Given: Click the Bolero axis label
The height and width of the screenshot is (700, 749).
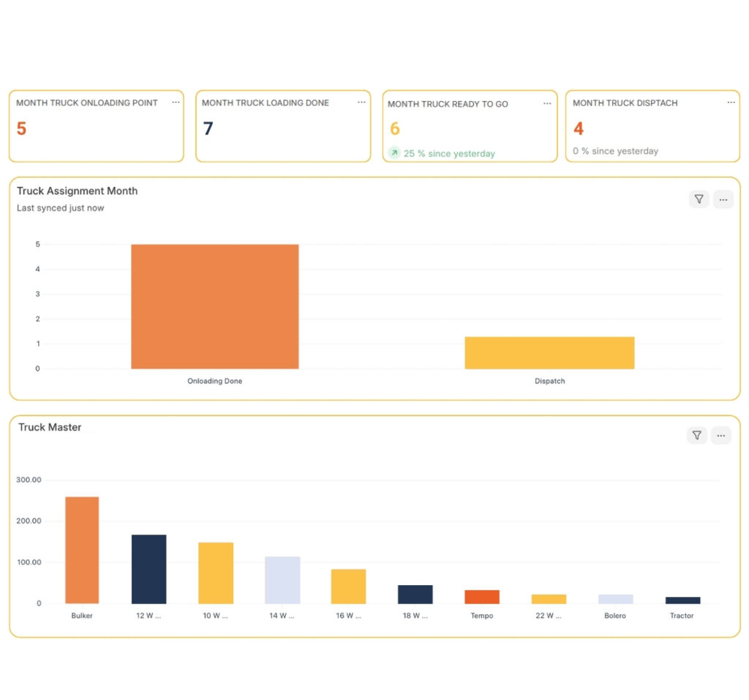Looking at the screenshot, I should click(x=614, y=616).
